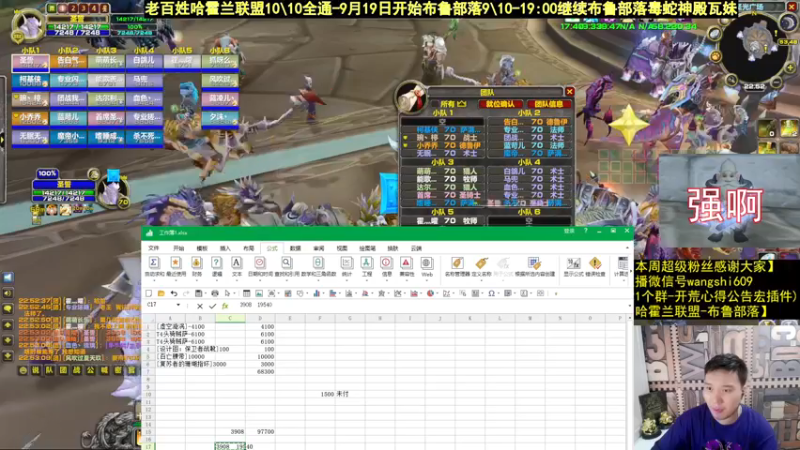Switch to the 插入 (Insert) ribbon tab

click(x=225, y=248)
